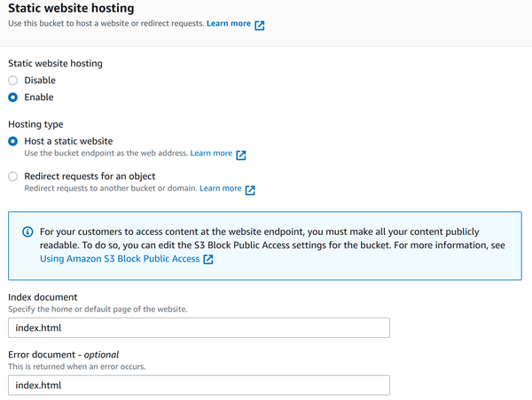Select the Disable radio button
The image size is (532, 400).
pos(12,81)
